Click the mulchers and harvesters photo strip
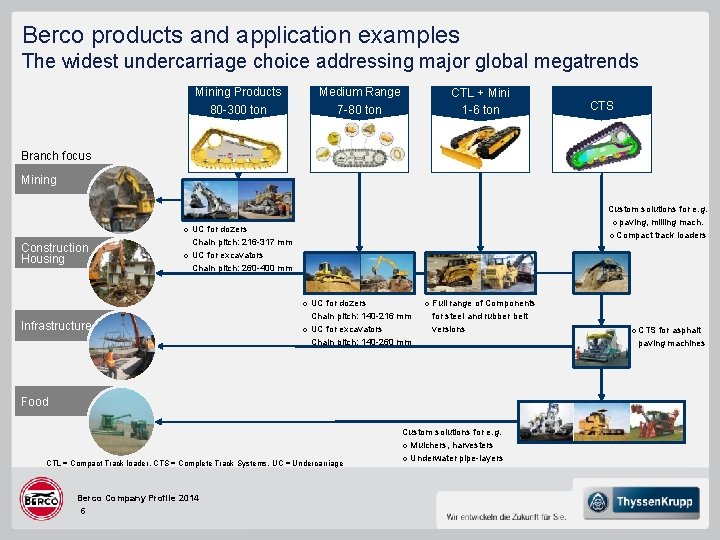This screenshot has height=540, width=720. [602, 422]
